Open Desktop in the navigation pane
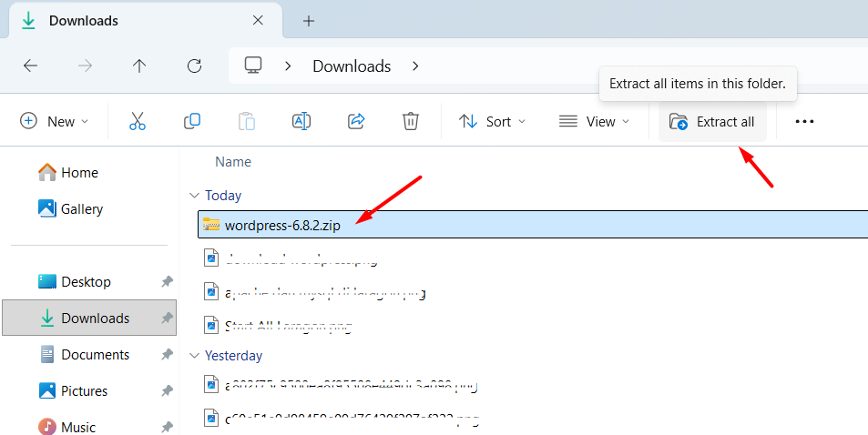Image resolution: width=868 pixels, height=435 pixels. [86, 282]
